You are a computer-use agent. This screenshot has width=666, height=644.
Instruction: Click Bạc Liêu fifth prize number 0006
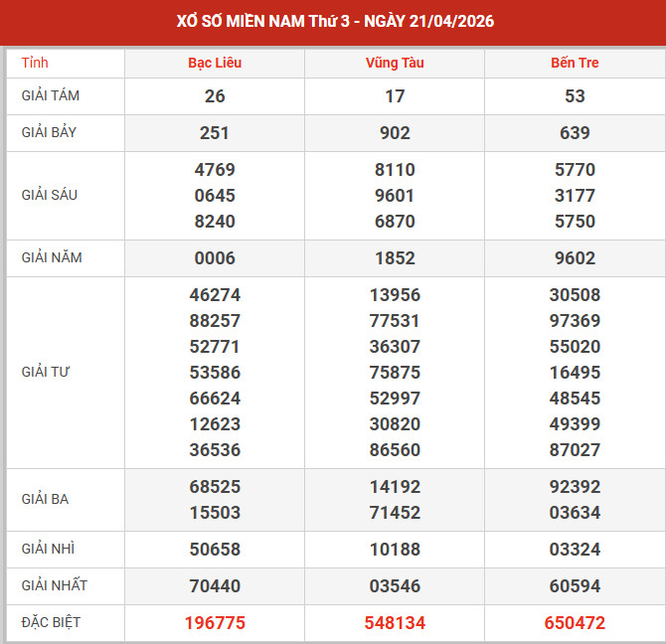pyautogui.click(x=215, y=258)
